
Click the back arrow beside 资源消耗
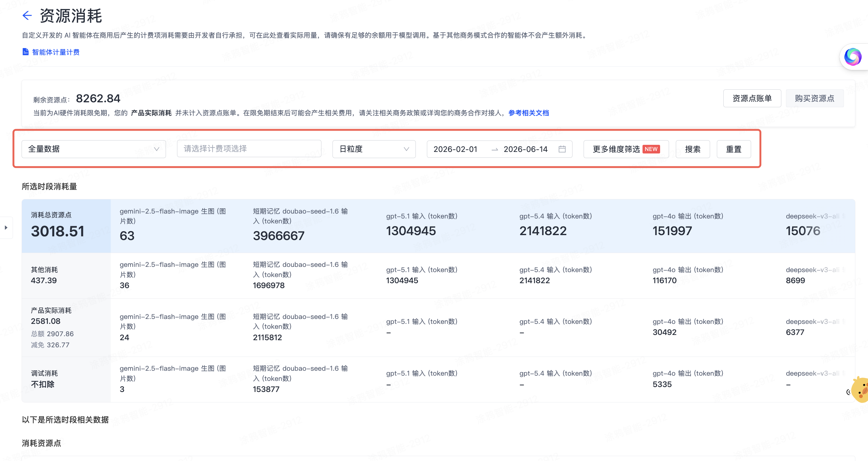point(27,15)
